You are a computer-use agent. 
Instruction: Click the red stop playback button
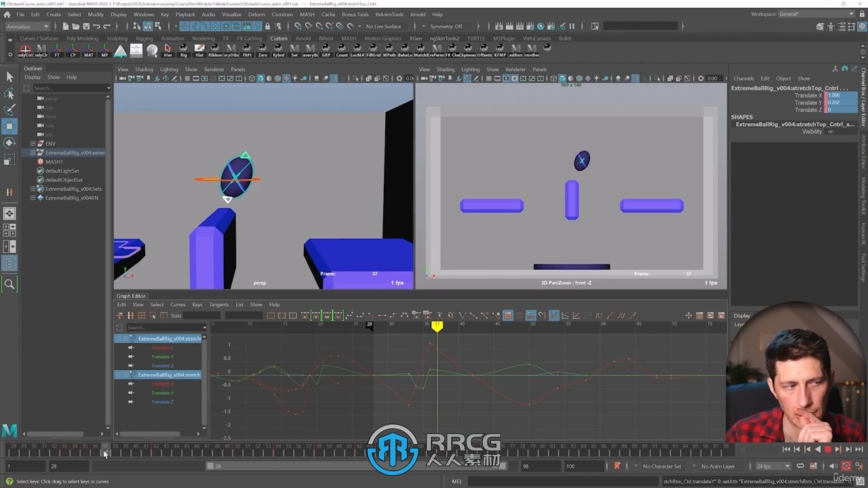[x=827, y=449]
